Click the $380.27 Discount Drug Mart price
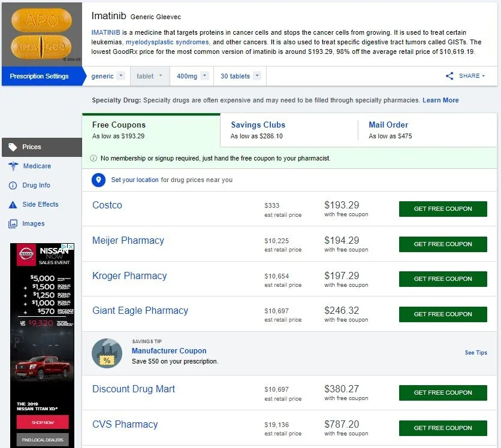The width and height of the screenshot is (501, 448). (x=342, y=389)
